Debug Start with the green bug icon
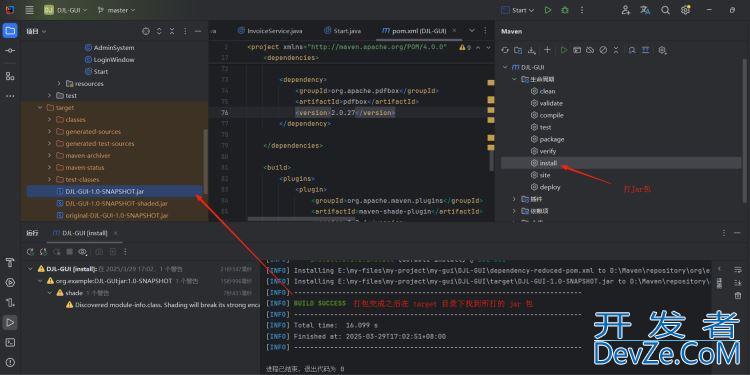 (x=565, y=10)
